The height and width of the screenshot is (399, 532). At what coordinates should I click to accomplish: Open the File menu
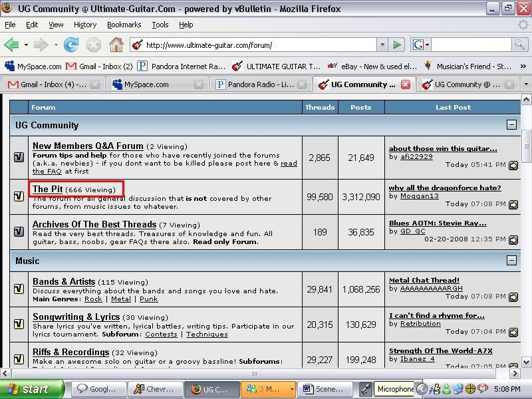10,25
